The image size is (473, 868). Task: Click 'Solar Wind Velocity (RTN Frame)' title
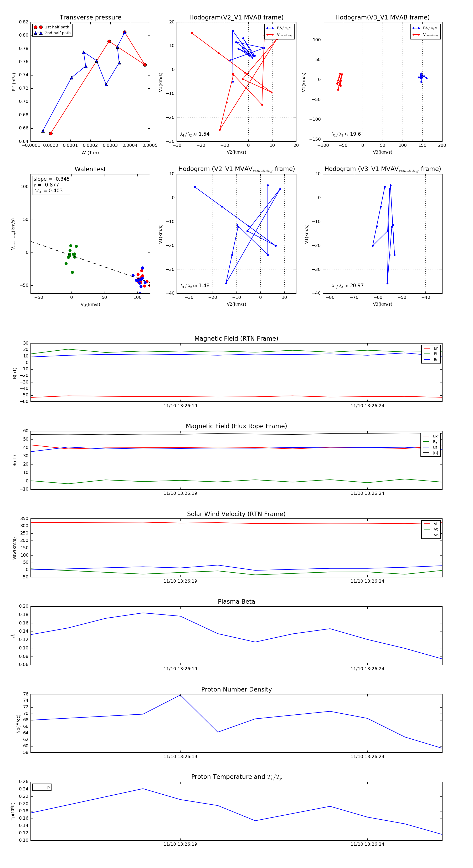236,514
